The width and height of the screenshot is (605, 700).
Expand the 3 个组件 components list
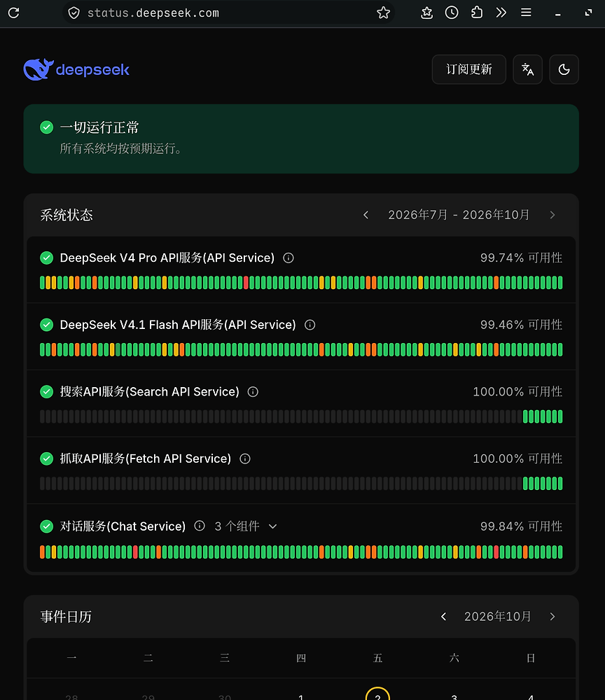(x=246, y=526)
